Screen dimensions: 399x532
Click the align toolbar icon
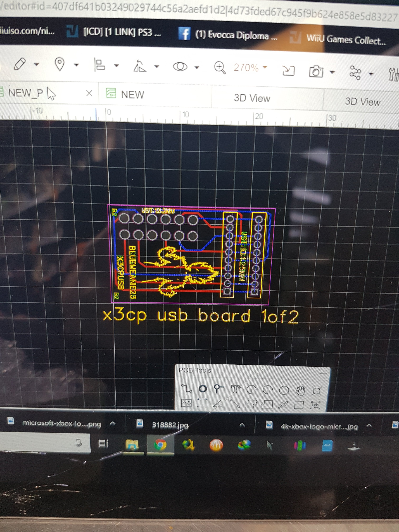click(x=99, y=65)
